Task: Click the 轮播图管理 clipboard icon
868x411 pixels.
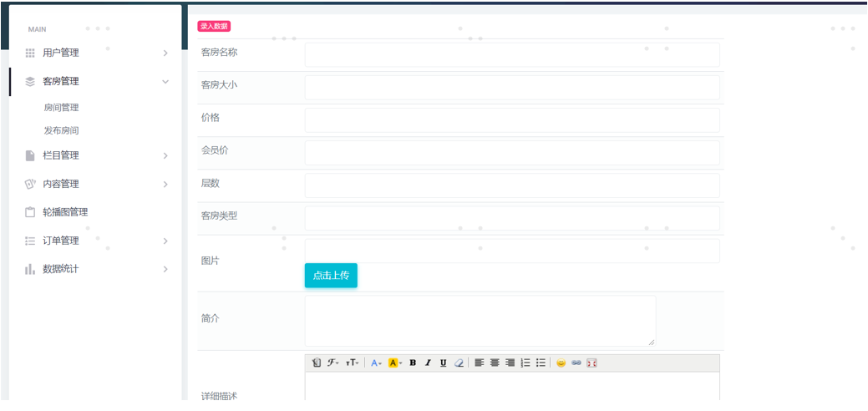Action: (30, 212)
